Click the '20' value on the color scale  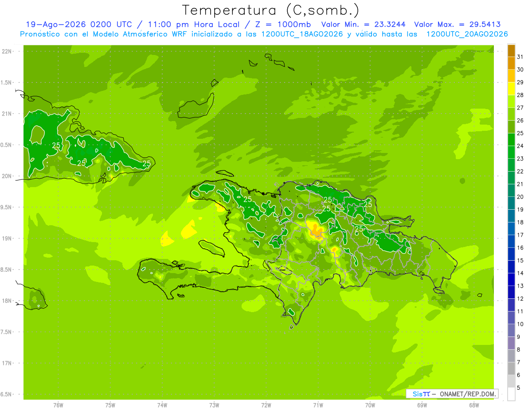pos(520,197)
